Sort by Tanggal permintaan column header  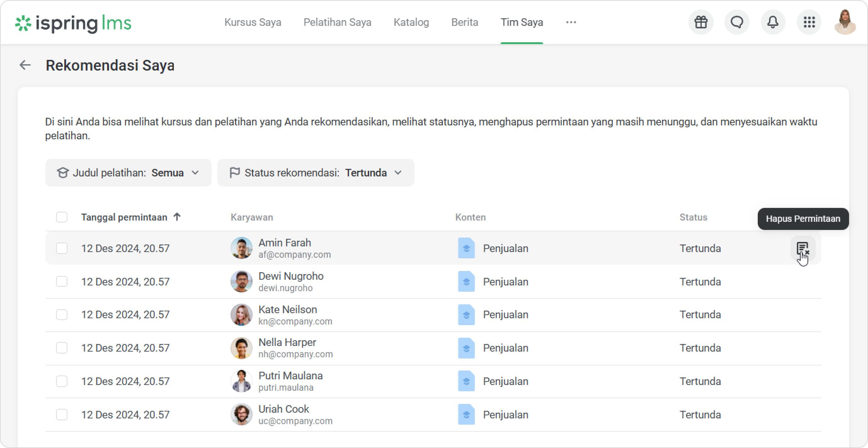[x=124, y=217]
